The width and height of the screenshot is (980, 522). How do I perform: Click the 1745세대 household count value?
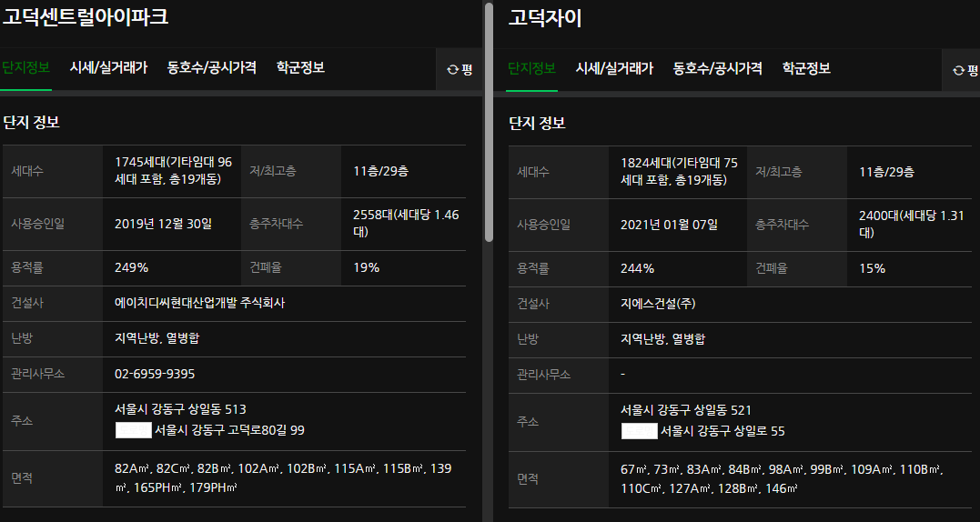click(173, 170)
